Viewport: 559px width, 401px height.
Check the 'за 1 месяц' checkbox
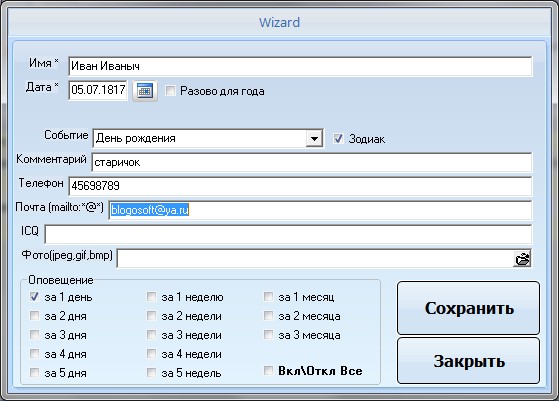click(268, 297)
